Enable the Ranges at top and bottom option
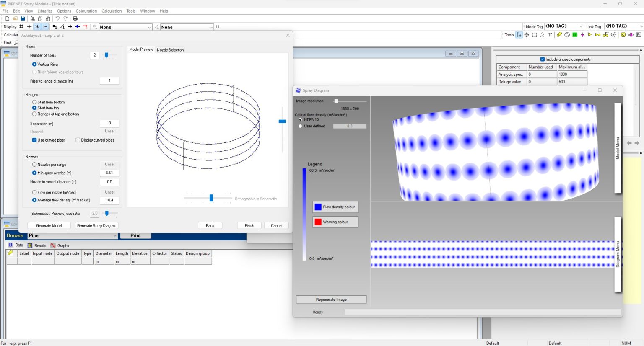 pos(35,114)
